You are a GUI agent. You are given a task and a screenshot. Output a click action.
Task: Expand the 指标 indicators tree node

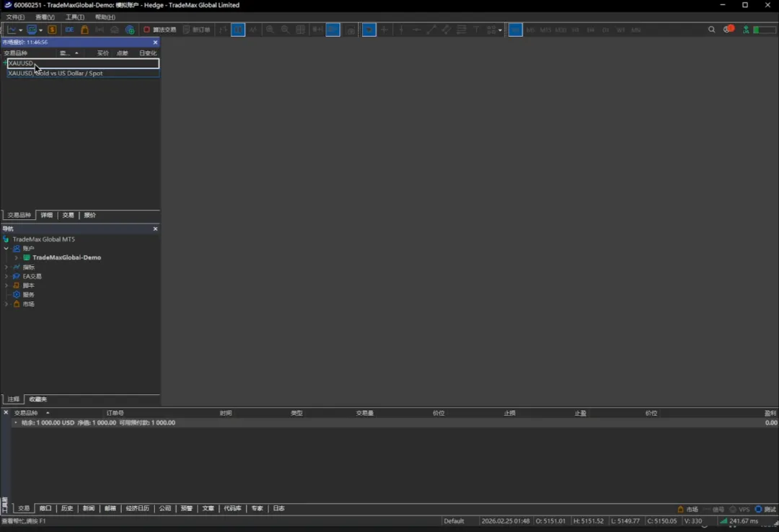6,267
